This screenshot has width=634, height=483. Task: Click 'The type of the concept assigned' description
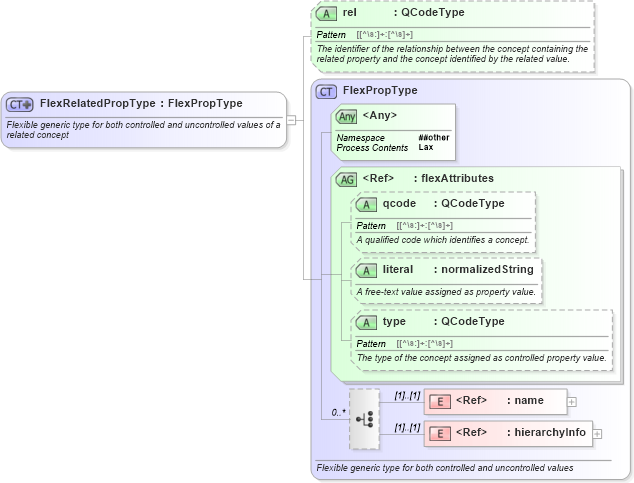point(482,358)
